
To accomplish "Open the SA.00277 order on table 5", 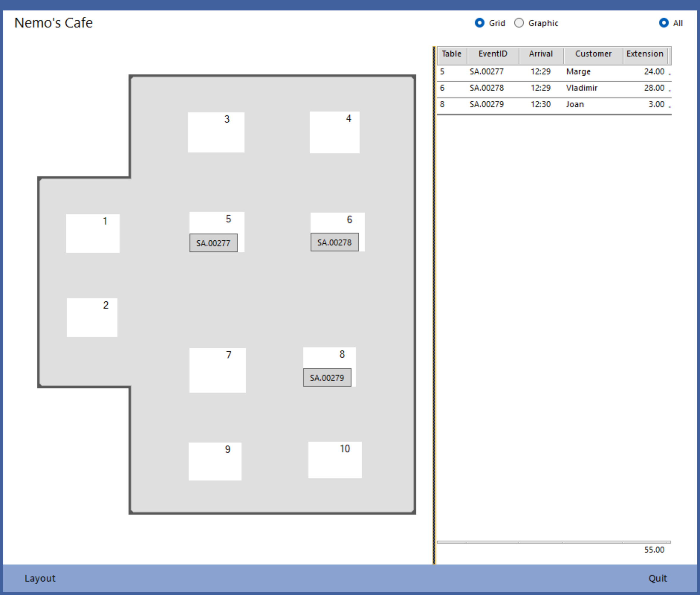I will (213, 243).
